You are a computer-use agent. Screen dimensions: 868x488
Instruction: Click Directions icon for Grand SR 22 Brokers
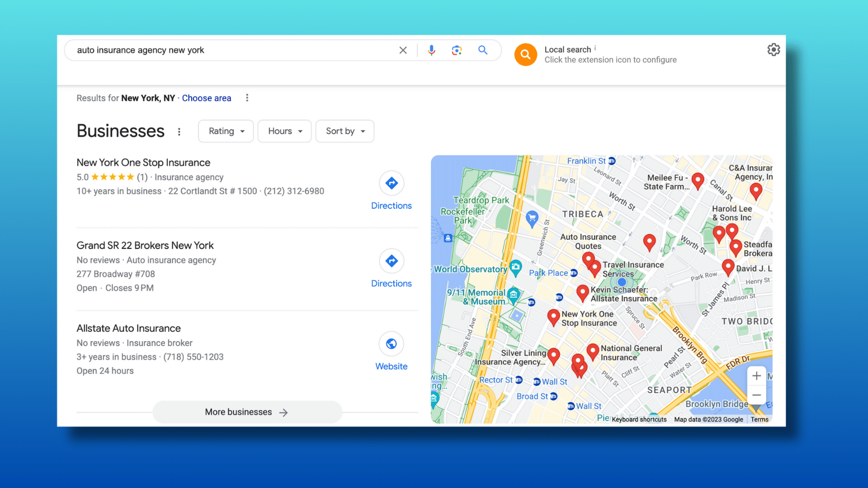(x=392, y=260)
